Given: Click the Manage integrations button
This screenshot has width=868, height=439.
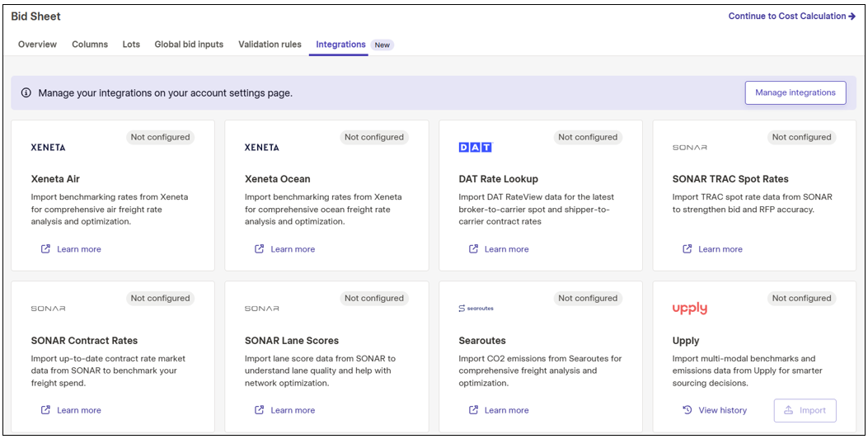Looking at the screenshot, I should click(795, 92).
